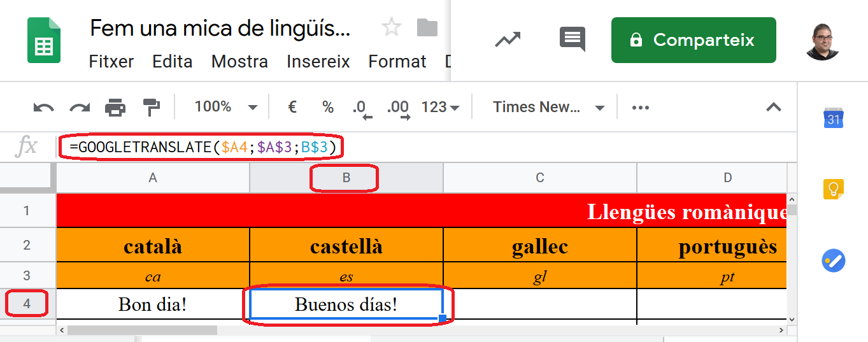Click the three dots more toolbar button
The height and width of the screenshot is (342, 868).
(x=640, y=108)
